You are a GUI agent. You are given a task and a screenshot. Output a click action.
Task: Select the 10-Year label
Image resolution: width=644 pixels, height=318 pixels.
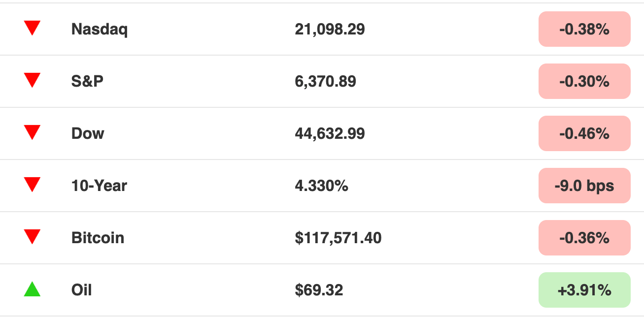(x=99, y=186)
